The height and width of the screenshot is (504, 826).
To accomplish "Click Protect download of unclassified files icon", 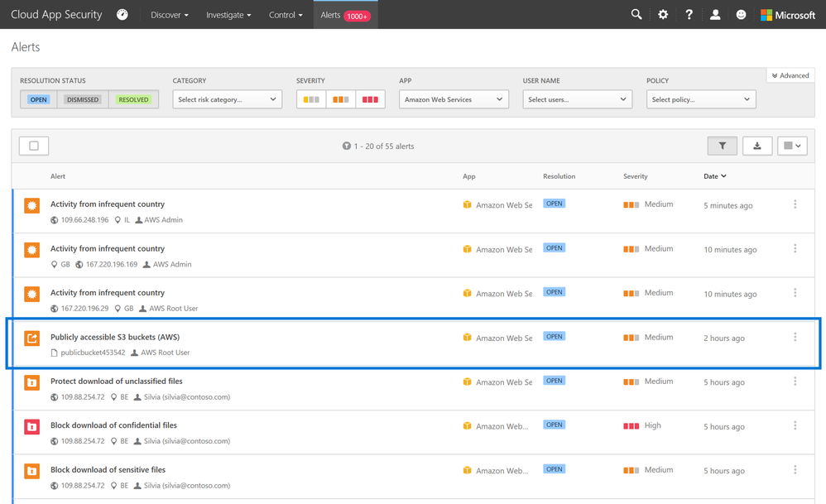I will tap(31, 382).
